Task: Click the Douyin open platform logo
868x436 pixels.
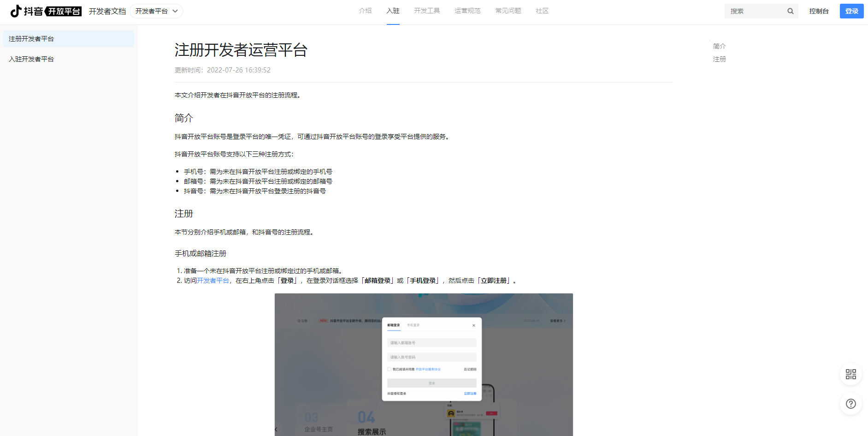Action: (46, 11)
